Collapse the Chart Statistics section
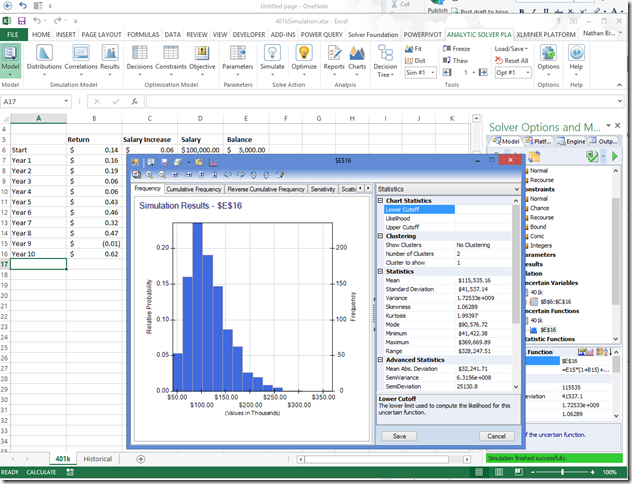The width and height of the screenshot is (632, 484). click(380, 201)
